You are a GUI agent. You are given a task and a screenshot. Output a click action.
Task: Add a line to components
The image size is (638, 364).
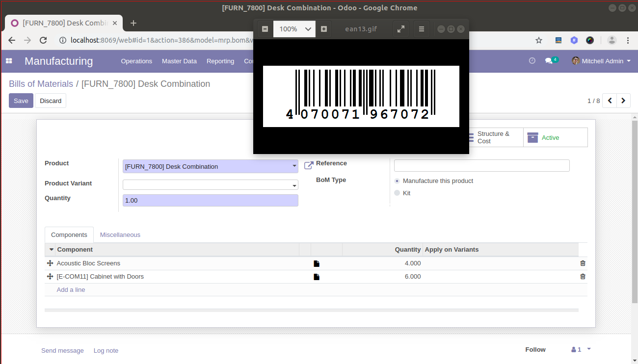click(71, 290)
